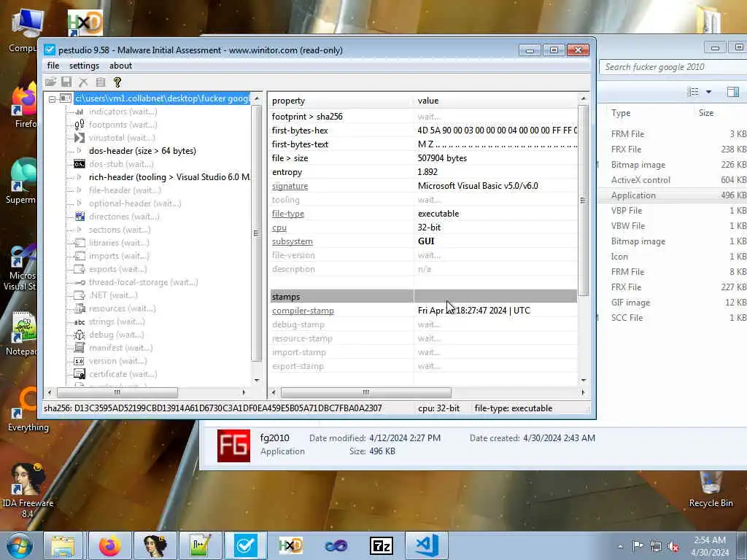Expand the rich-header tree node

coord(80,177)
